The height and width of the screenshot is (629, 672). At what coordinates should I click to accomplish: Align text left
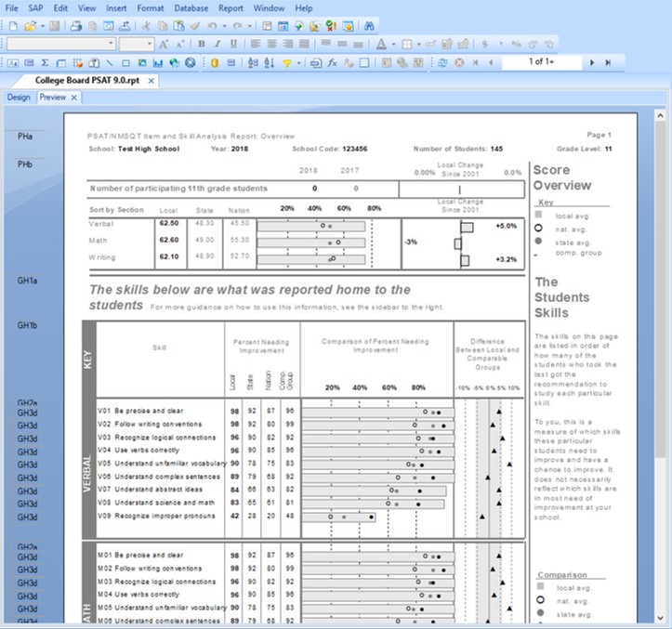tap(256, 44)
